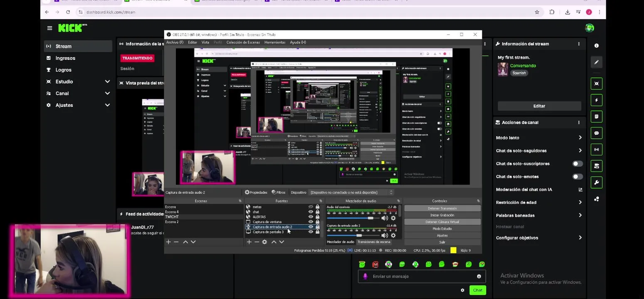644x299 pixels.
Task: Reload the browser page
Action: click(68, 12)
